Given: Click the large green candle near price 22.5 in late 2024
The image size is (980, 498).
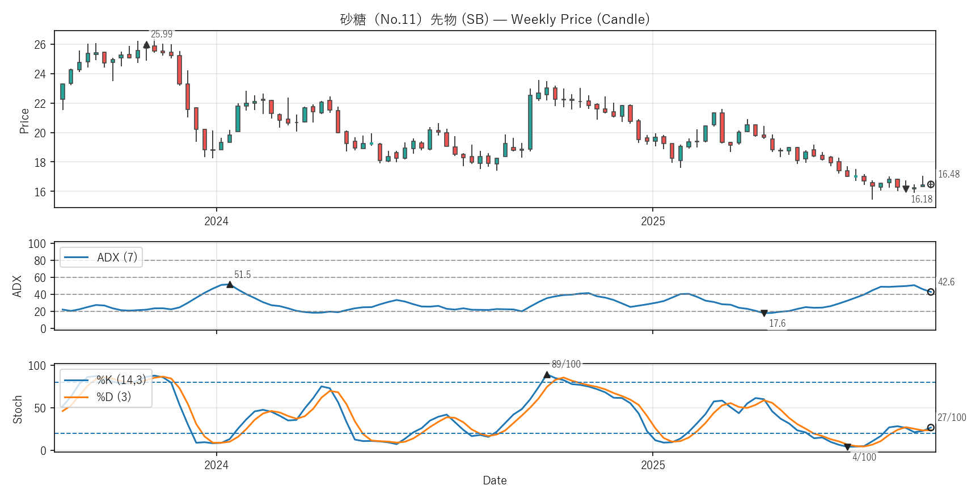Looking at the screenshot, I should pyautogui.click(x=530, y=122).
